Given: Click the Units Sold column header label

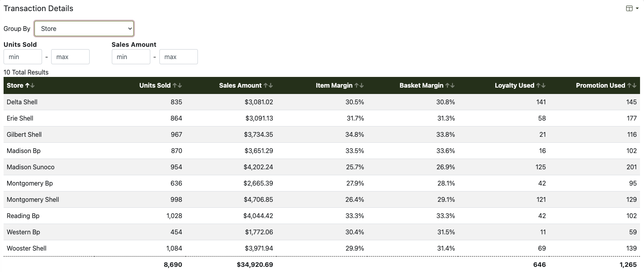Looking at the screenshot, I should [155, 85].
